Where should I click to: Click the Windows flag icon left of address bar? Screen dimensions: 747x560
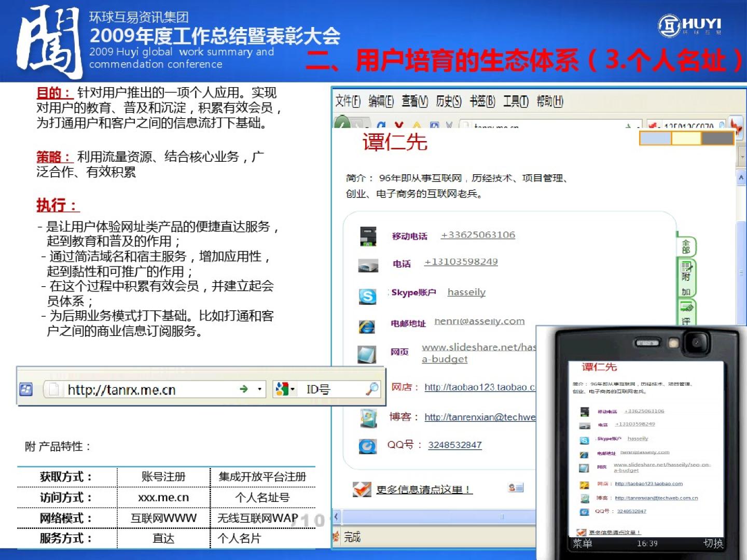[26, 389]
